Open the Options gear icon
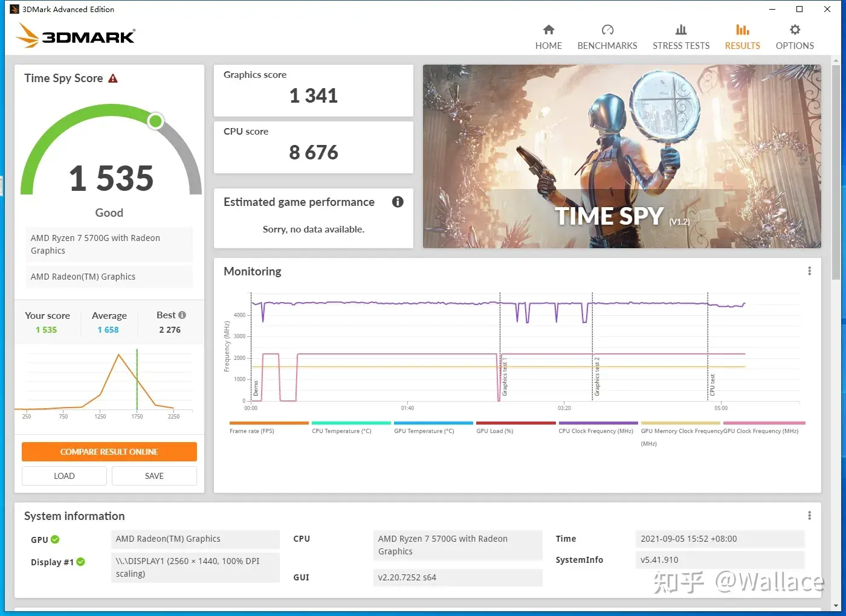 [x=795, y=30]
